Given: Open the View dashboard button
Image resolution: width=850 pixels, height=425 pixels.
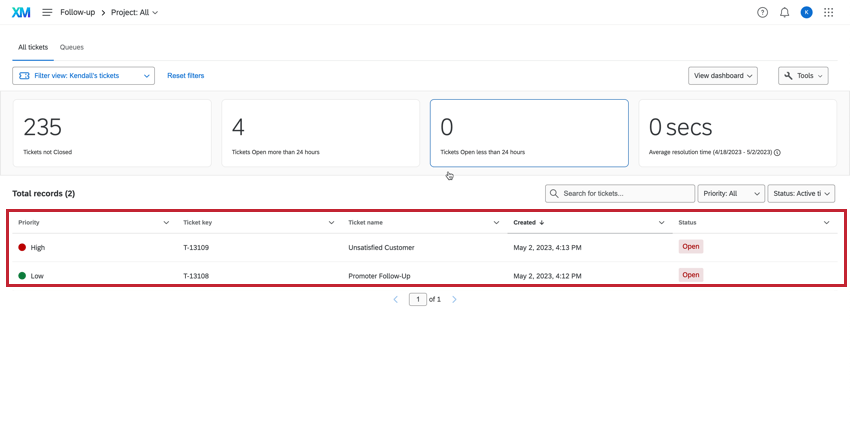Looking at the screenshot, I should tap(723, 76).
